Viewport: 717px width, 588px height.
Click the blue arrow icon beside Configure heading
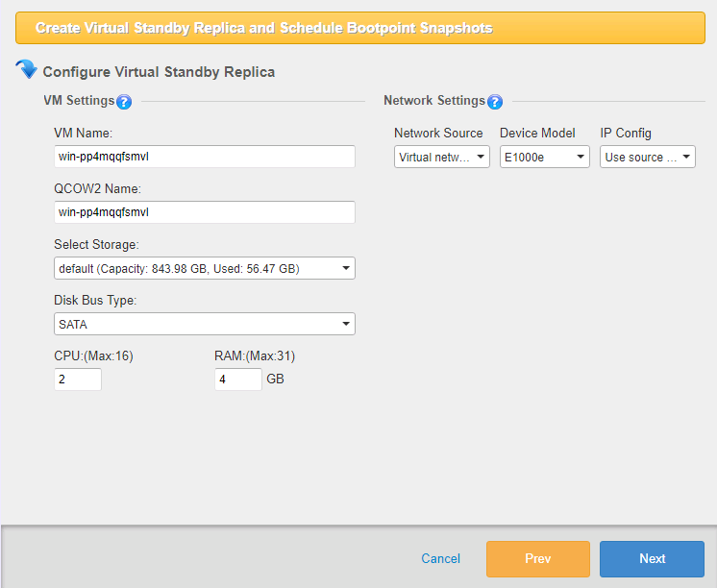click(27, 70)
